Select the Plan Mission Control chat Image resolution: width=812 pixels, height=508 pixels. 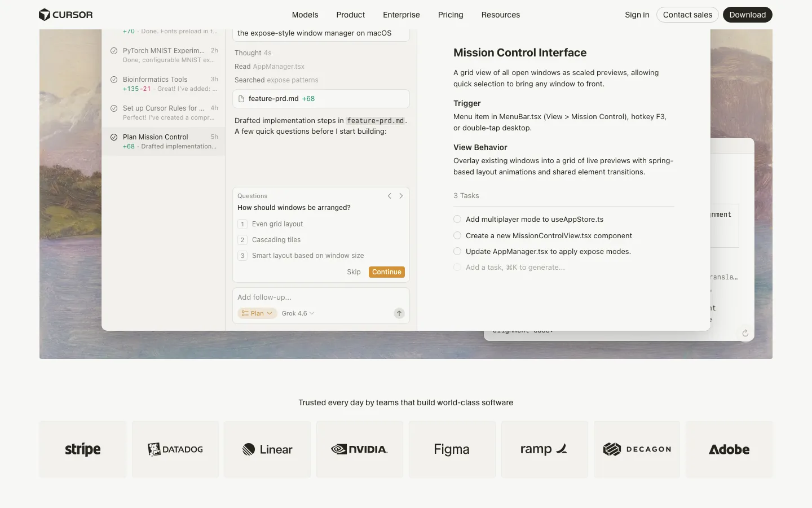(x=164, y=141)
